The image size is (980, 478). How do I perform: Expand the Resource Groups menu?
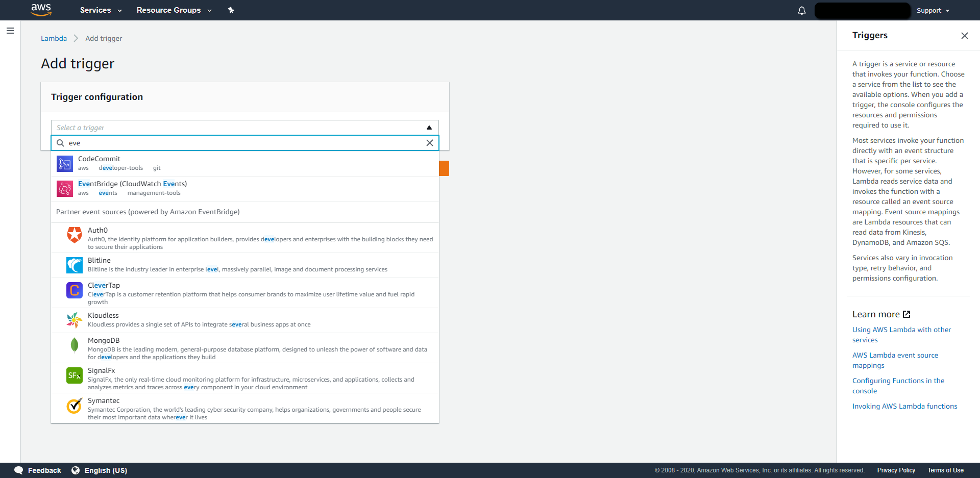pyautogui.click(x=174, y=10)
